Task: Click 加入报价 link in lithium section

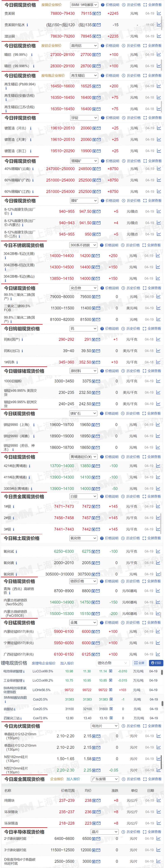Action: pos(67,663)
